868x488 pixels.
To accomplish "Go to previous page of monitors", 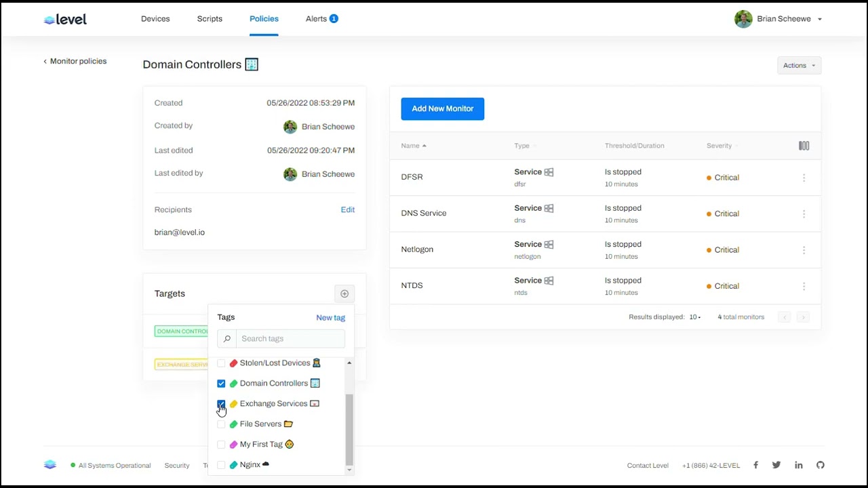I will pos(785,317).
